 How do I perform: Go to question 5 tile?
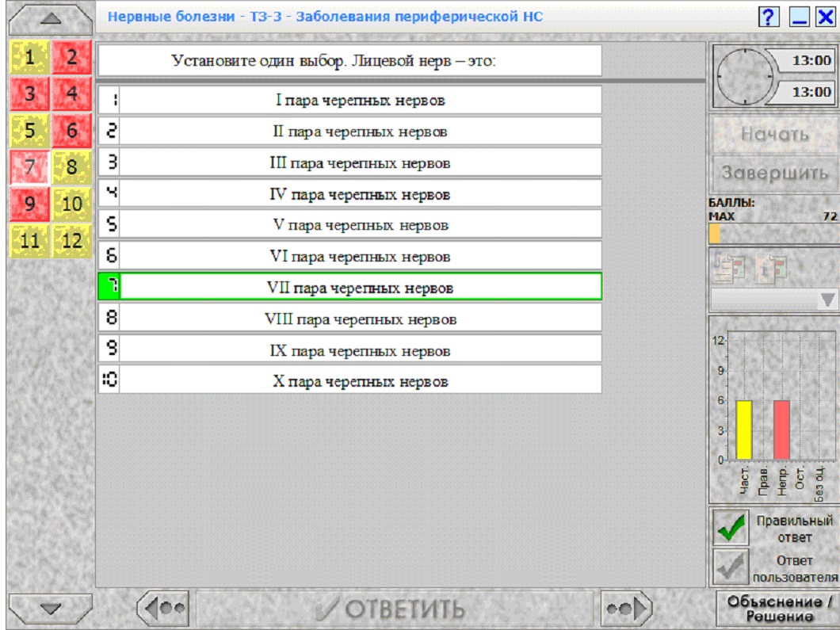29,130
